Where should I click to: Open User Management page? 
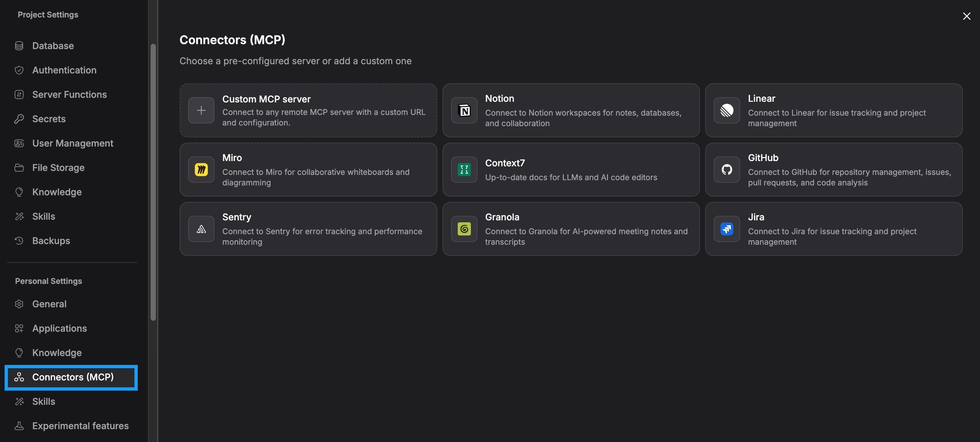73,143
